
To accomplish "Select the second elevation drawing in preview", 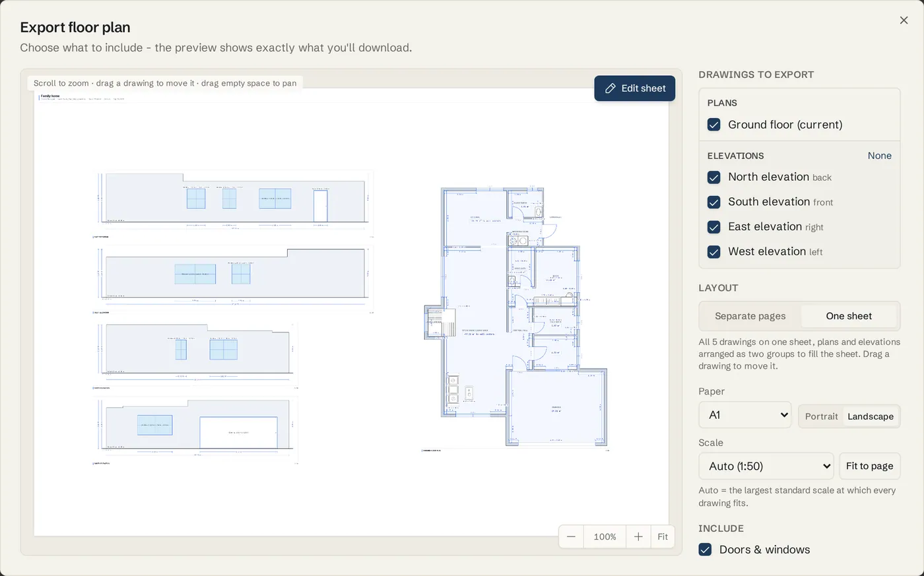I will click(x=234, y=279).
